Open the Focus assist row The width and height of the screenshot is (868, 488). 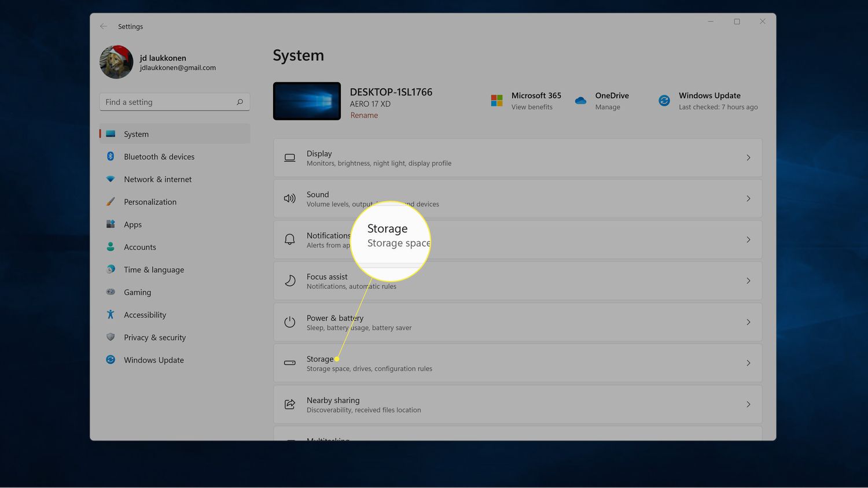(x=517, y=281)
